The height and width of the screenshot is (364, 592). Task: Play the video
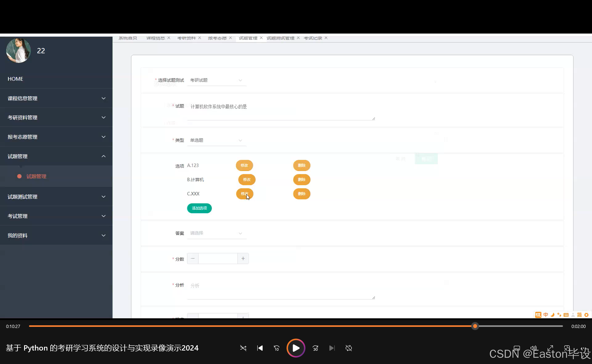point(296,348)
